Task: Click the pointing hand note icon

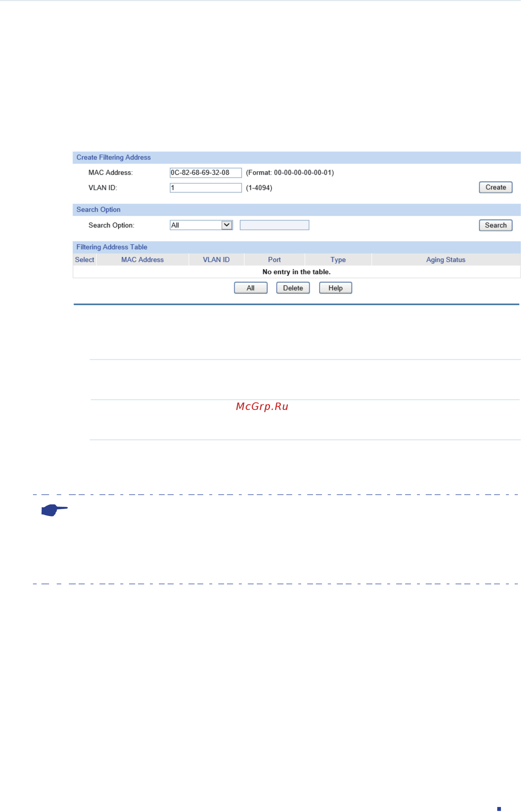Action: [54, 510]
